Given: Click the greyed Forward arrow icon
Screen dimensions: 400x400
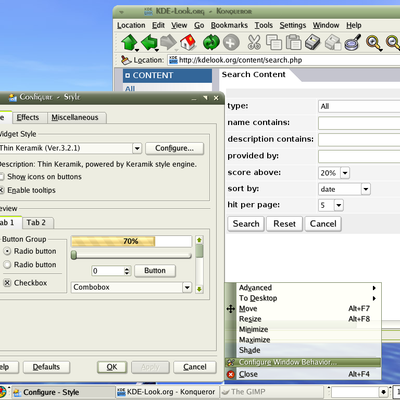Looking at the screenshot, I should (168, 42).
